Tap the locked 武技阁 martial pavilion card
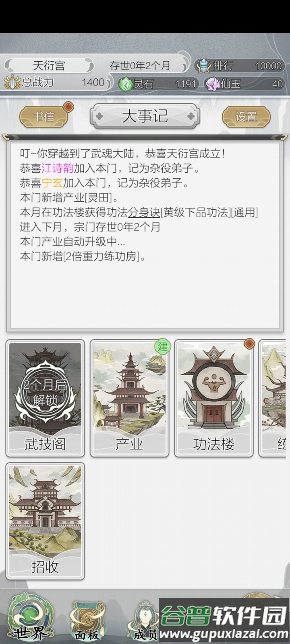The width and height of the screenshot is (290, 644). pos(45,398)
